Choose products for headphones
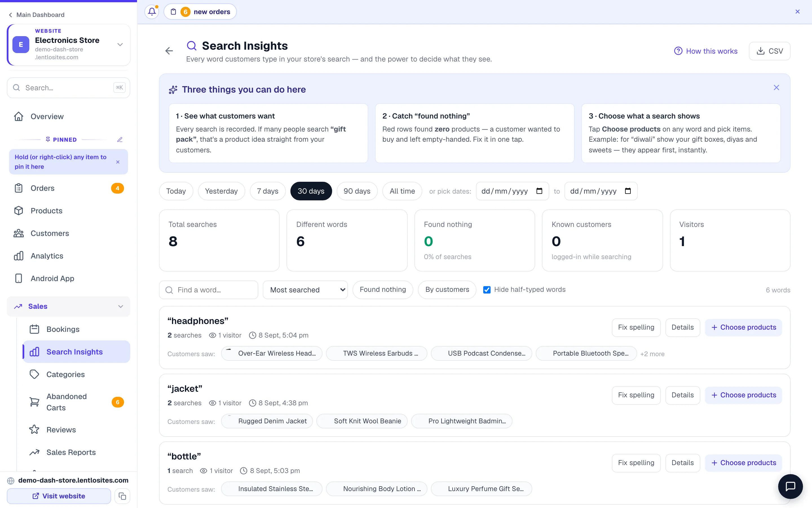This screenshot has height=508, width=812. pos(743,327)
